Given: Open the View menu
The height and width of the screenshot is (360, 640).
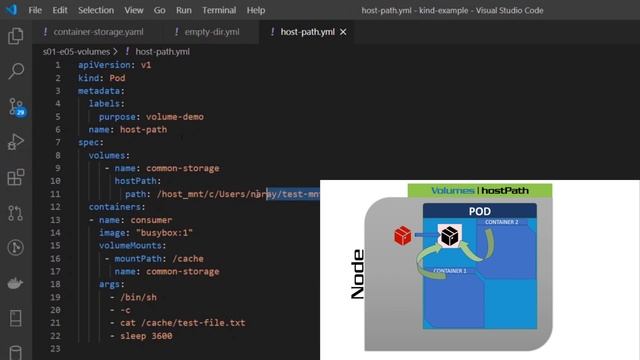Looking at the screenshot, I should click(134, 10).
